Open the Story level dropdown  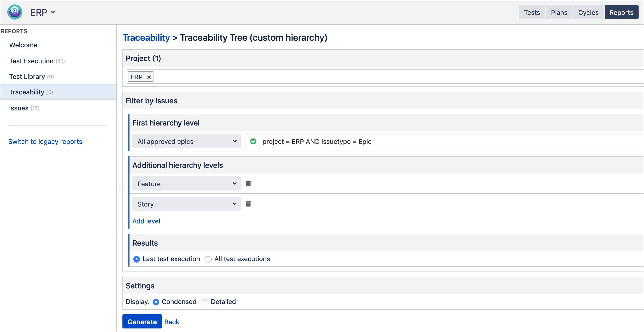tap(186, 204)
